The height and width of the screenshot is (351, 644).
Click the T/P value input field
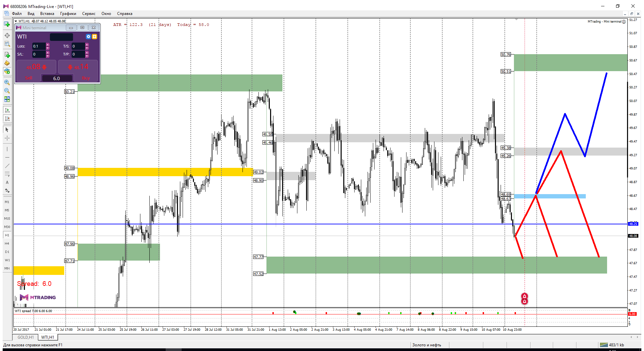pos(78,54)
